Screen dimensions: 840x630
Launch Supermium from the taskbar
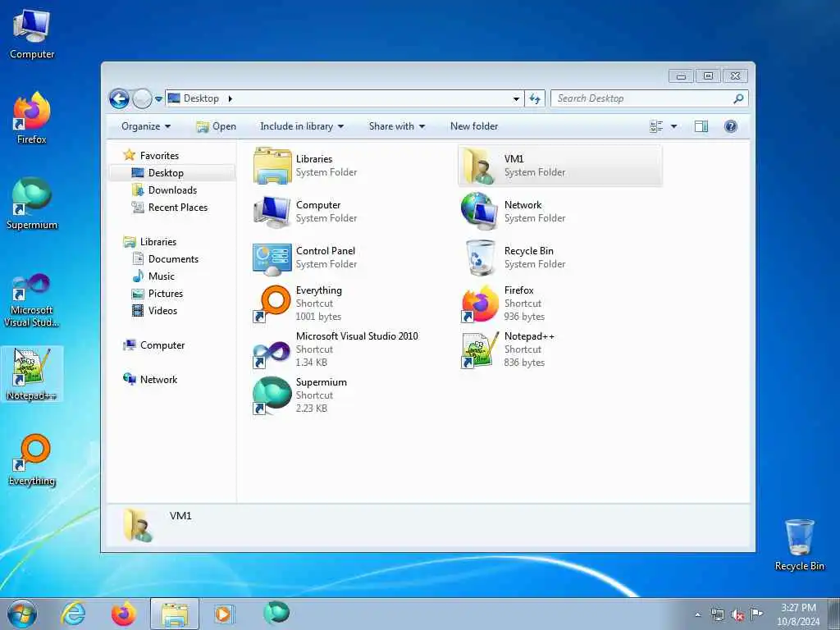pyautogui.click(x=276, y=613)
